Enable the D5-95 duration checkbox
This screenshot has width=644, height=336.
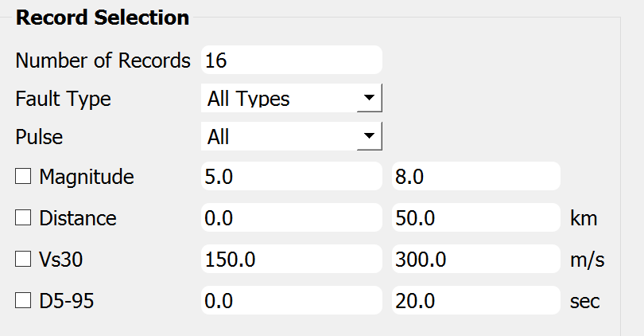(23, 300)
